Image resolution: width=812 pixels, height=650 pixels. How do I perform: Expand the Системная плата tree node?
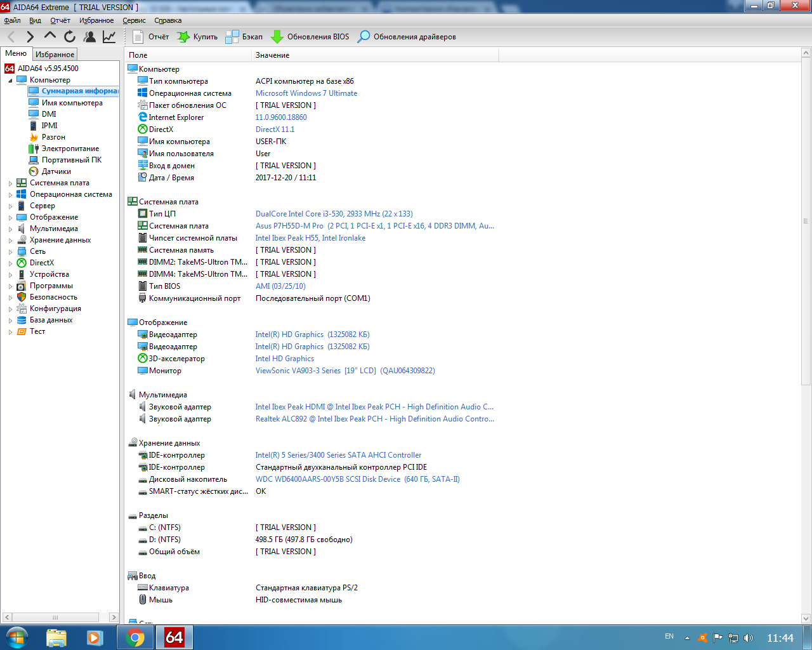10,183
